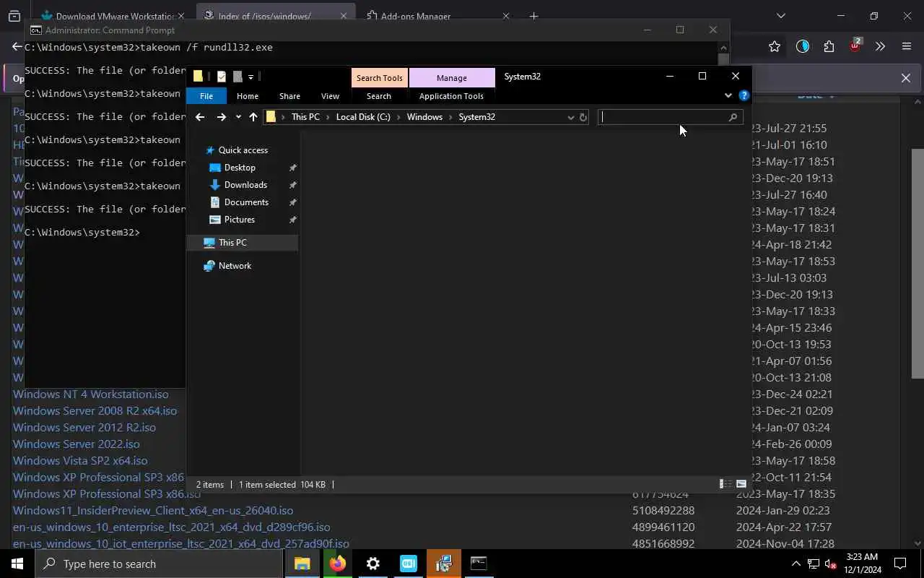Click Properties quick access toolbar icon
This screenshot has width=924, height=578.
click(221, 77)
